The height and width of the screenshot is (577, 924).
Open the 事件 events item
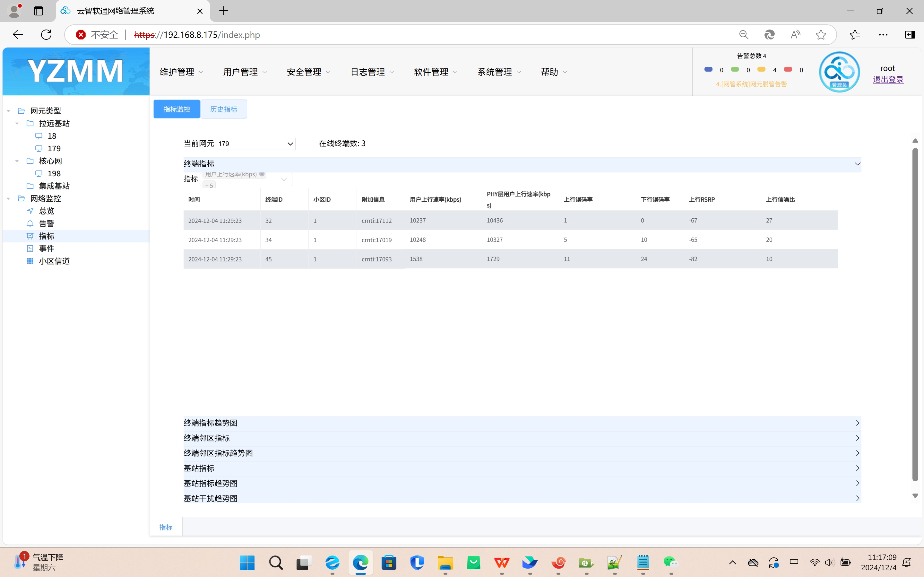click(47, 249)
